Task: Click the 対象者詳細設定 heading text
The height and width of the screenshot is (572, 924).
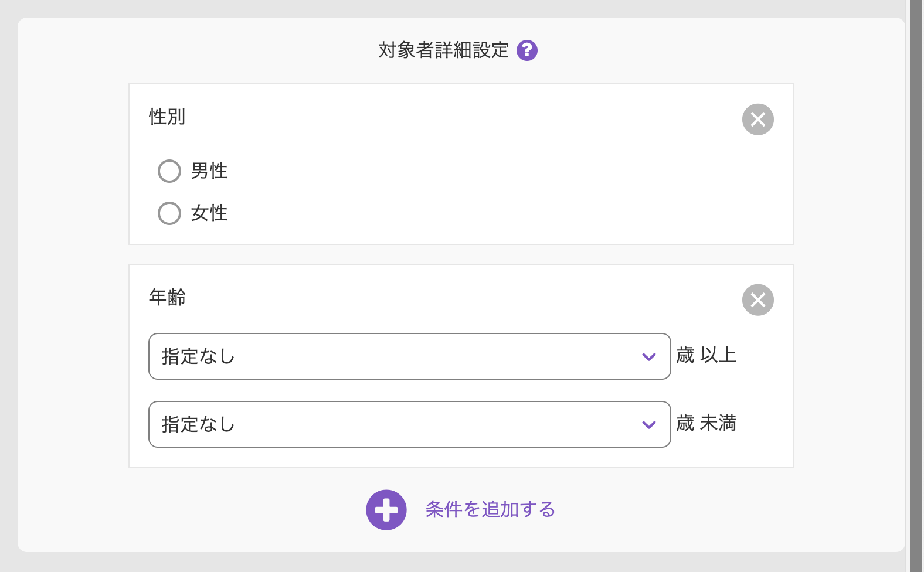Action: tap(443, 50)
